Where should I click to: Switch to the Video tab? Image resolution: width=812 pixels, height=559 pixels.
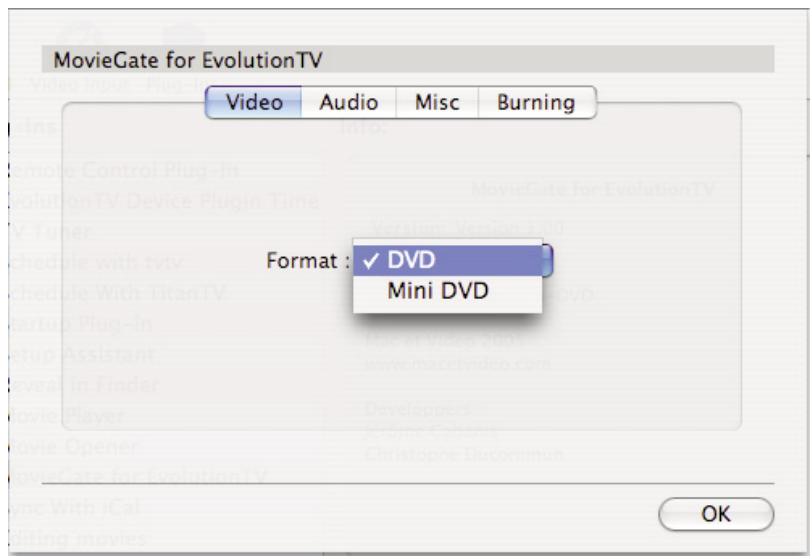tap(255, 101)
